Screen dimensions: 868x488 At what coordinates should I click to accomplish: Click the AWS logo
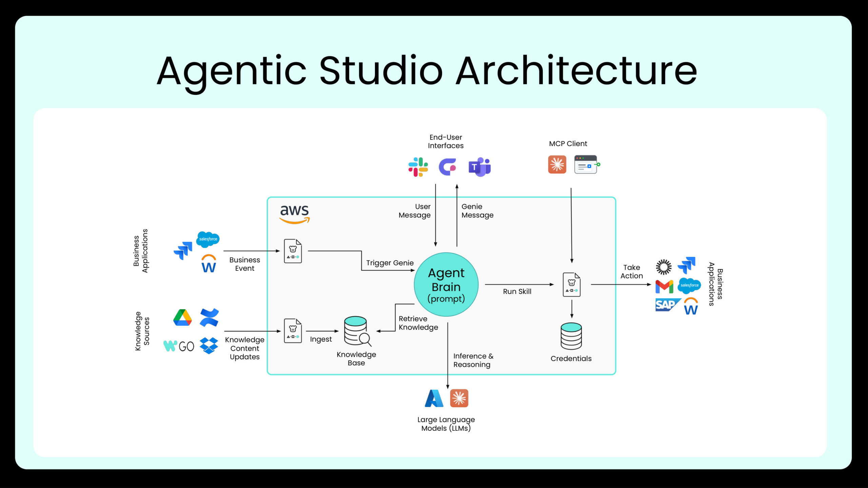click(x=295, y=214)
